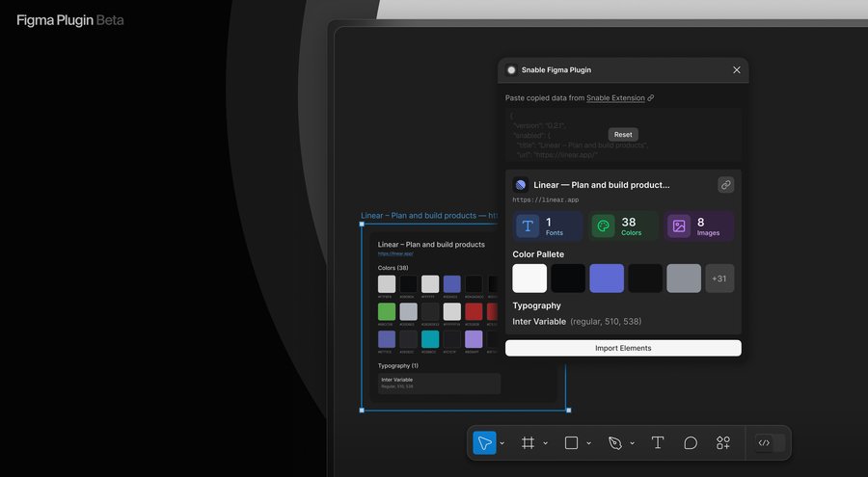Click the Linear logo icon in the plugin
868x477 pixels.
(521, 185)
